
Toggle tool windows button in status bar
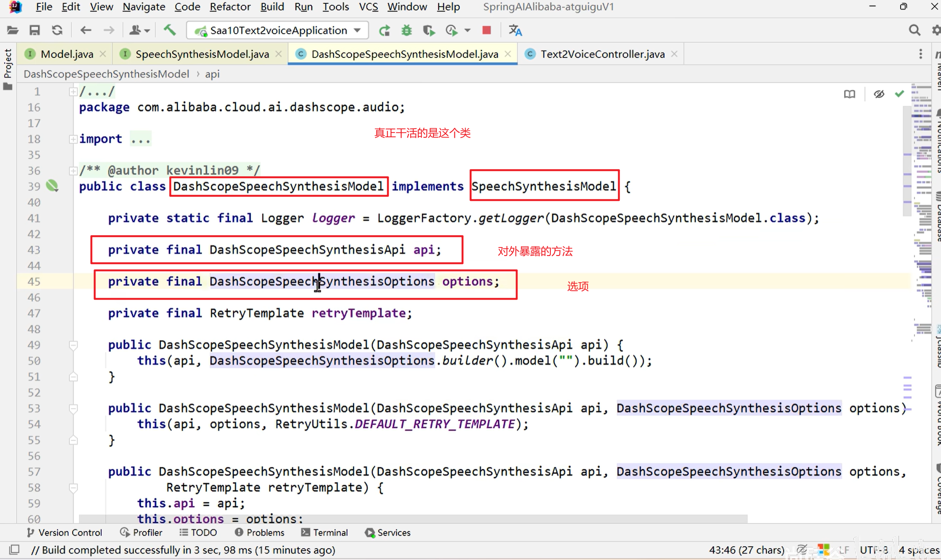pyautogui.click(x=14, y=550)
